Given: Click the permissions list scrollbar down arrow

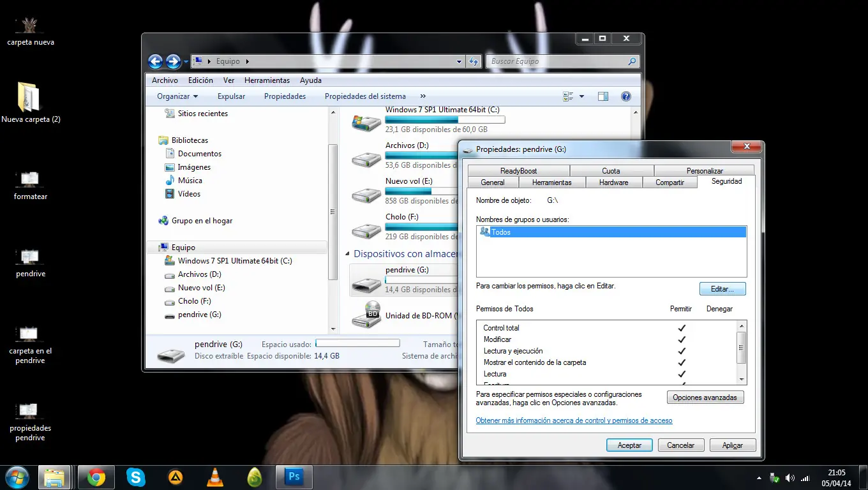Looking at the screenshot, I should pos(741,380).
